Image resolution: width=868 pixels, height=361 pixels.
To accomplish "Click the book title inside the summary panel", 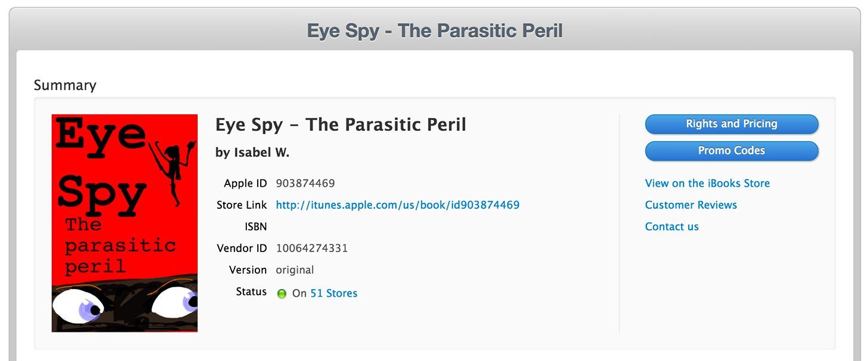I will [x=341, y=125].
